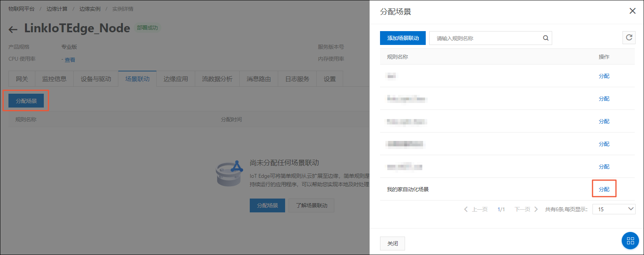The height and width of the screenshot is (255, 644).
Task: Open the 日志服务 tab
Action: pos(297,79)
